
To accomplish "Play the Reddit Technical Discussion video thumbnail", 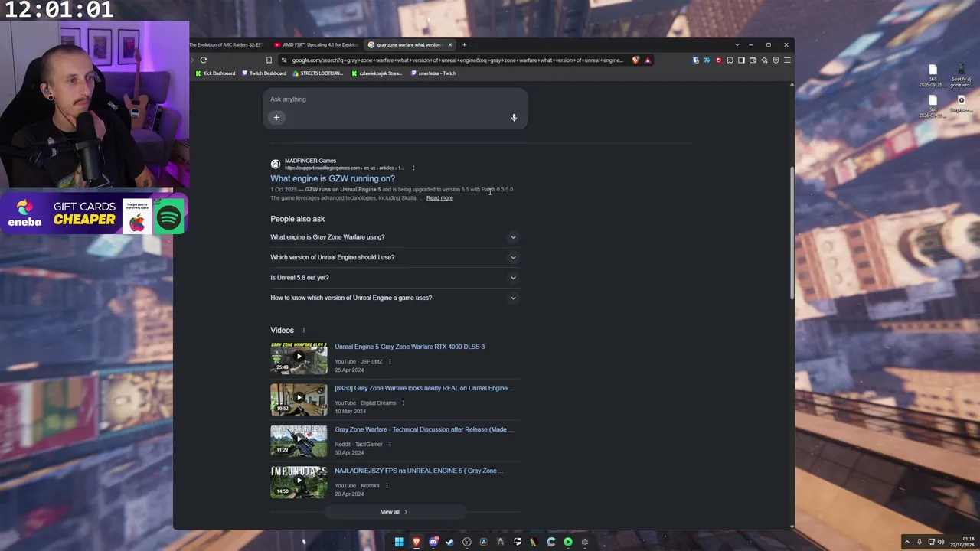I will pos(299,442).
